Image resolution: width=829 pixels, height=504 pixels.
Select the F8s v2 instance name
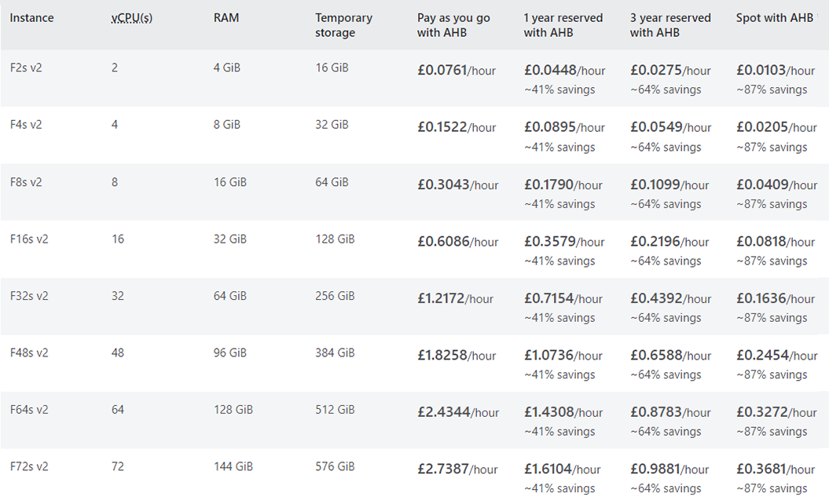click(26, 182)
